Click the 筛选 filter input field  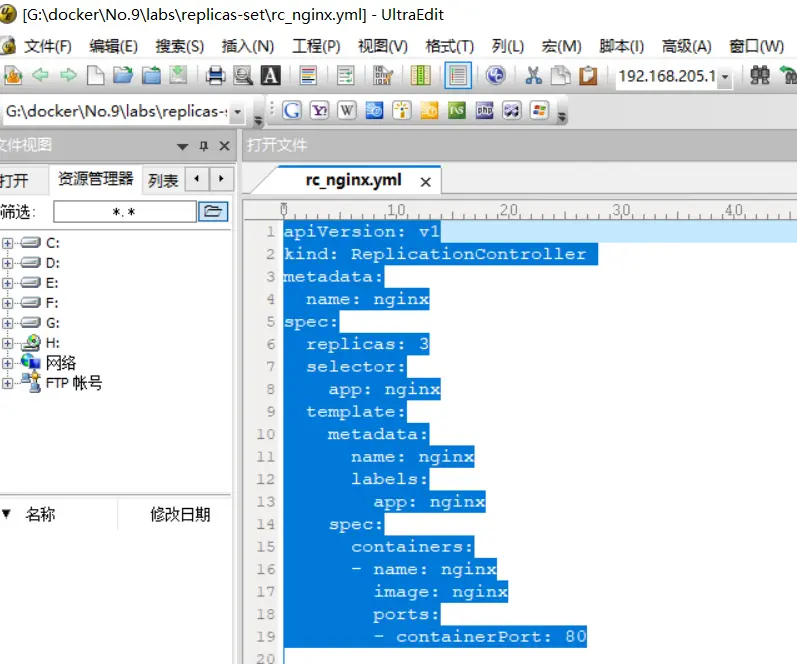coord(125,212)
